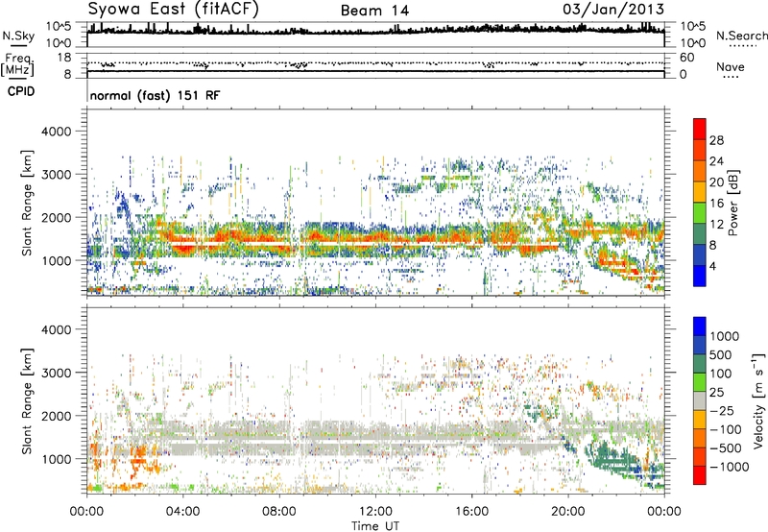The width and height of the screenshot is (768, 532).
Task: Select the '2000' range tick of velocity panel
Action: 57,416
